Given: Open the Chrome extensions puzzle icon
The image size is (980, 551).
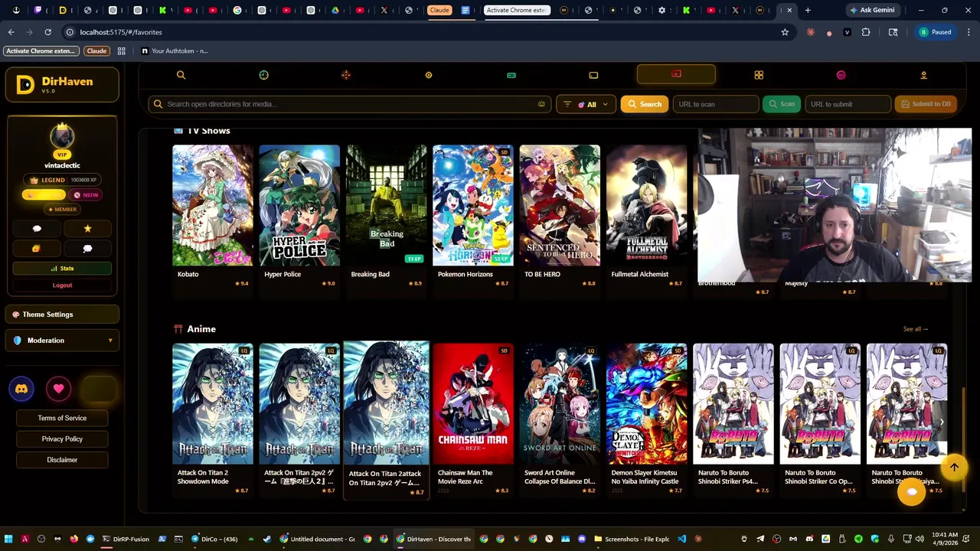Looking at the screenshot, I should click(866, 32).
